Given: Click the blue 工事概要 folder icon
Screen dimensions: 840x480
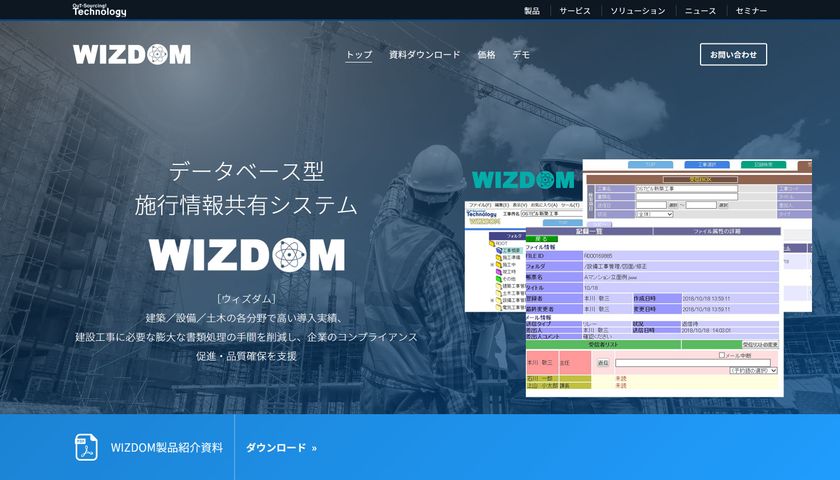Looking at the screenshot, I should click(x=499, y=251).
